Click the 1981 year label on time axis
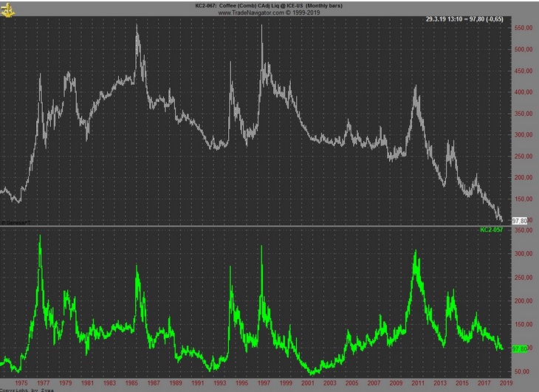 point(87,383)
